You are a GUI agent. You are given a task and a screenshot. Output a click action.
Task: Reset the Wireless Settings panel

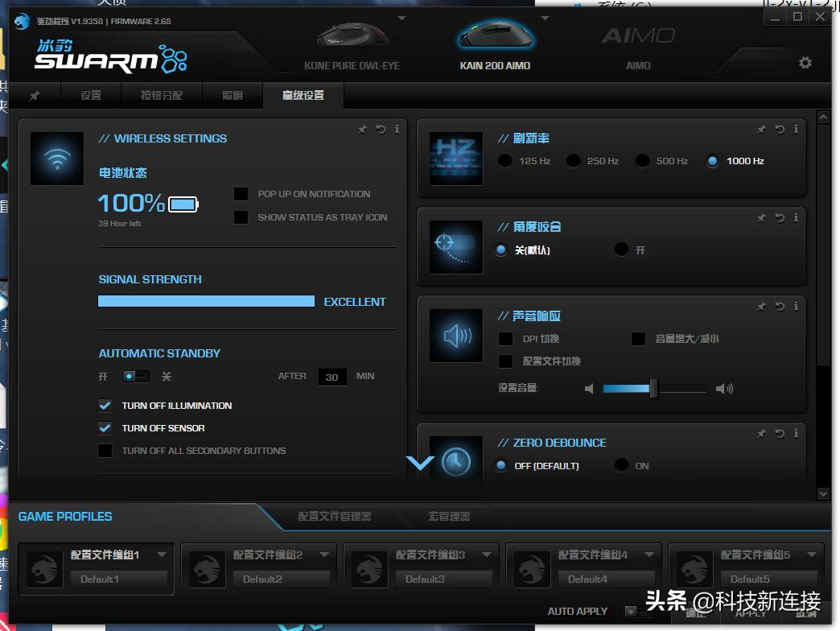point(381,129)
